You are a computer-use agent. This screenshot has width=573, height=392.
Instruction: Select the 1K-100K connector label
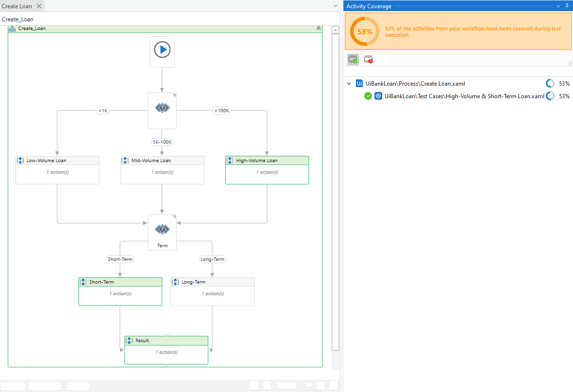[x=162, y=142]
